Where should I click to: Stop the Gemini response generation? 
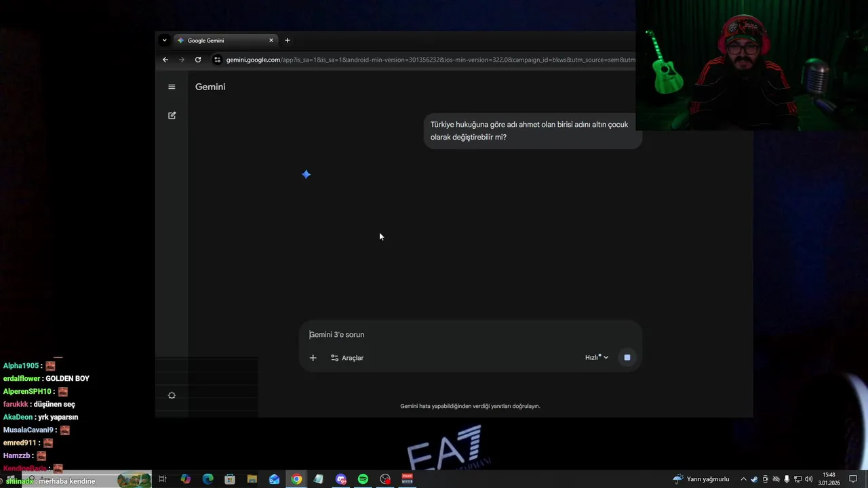627,357
